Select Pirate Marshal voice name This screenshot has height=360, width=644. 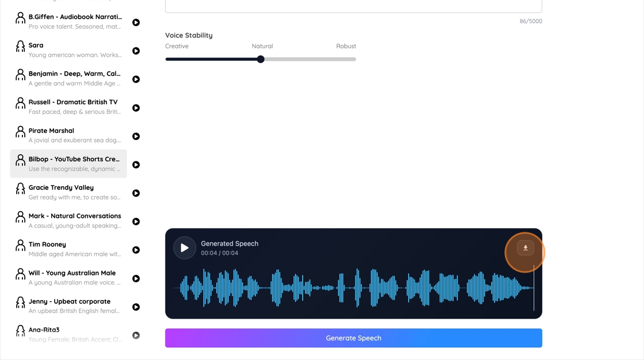pyautogui.click(x=51, y=131)
